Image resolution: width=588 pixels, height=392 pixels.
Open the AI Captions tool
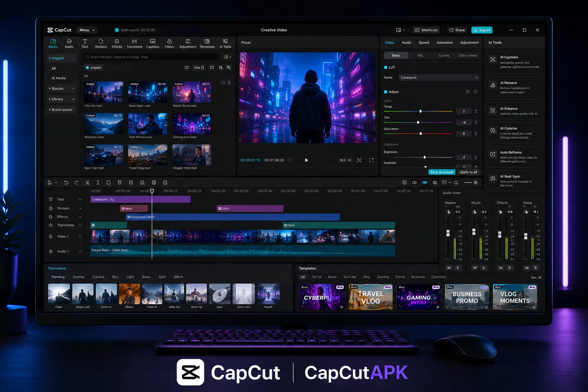(x=514, y=62)
